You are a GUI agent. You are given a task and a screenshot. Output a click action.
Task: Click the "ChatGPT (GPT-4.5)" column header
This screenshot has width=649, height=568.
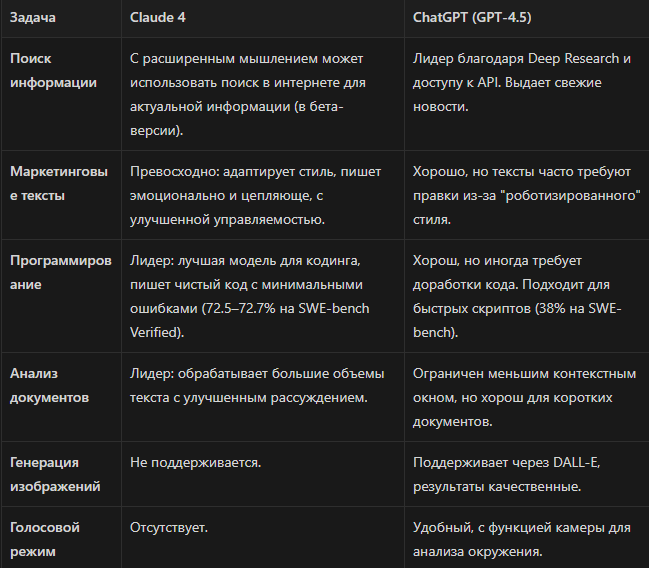point(472,17)
